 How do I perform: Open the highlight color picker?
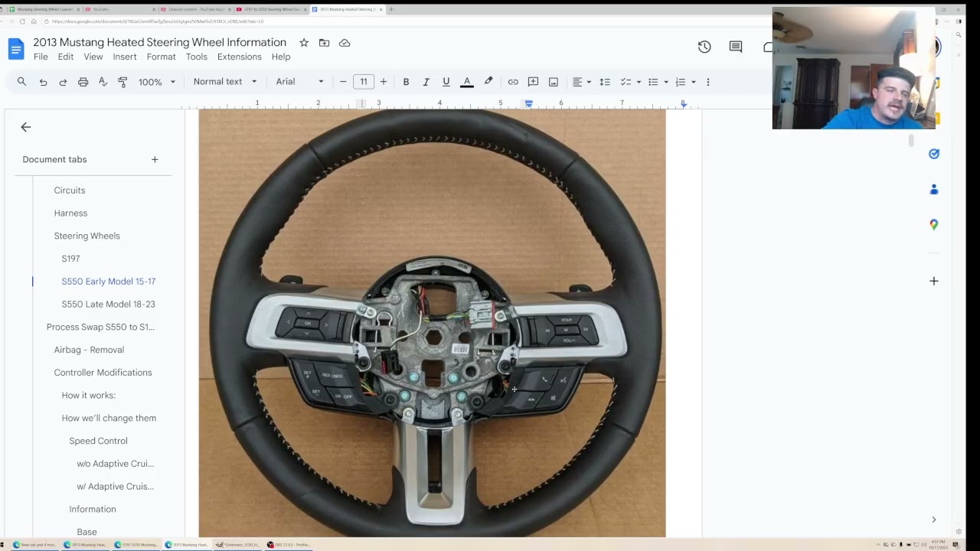488,82
